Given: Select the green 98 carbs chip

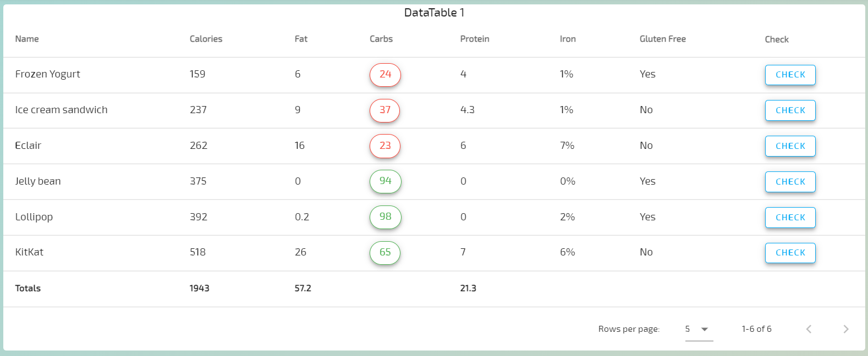Looking at the screenshot, I should [x=385, y=217].
